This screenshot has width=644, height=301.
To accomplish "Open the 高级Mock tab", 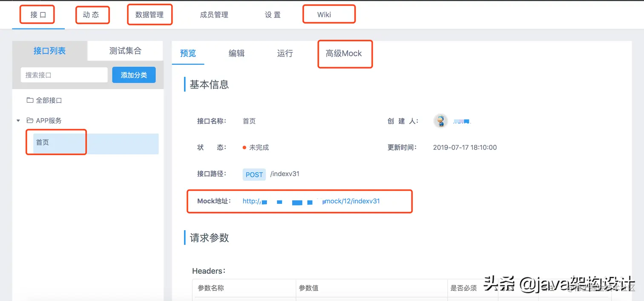I will 345,54.
